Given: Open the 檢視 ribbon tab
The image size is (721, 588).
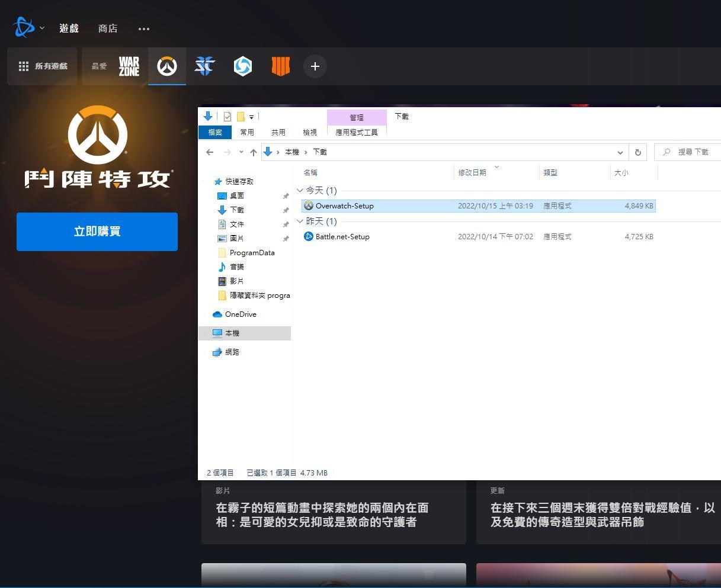Looking at the screenshot, I should (309, 132).
